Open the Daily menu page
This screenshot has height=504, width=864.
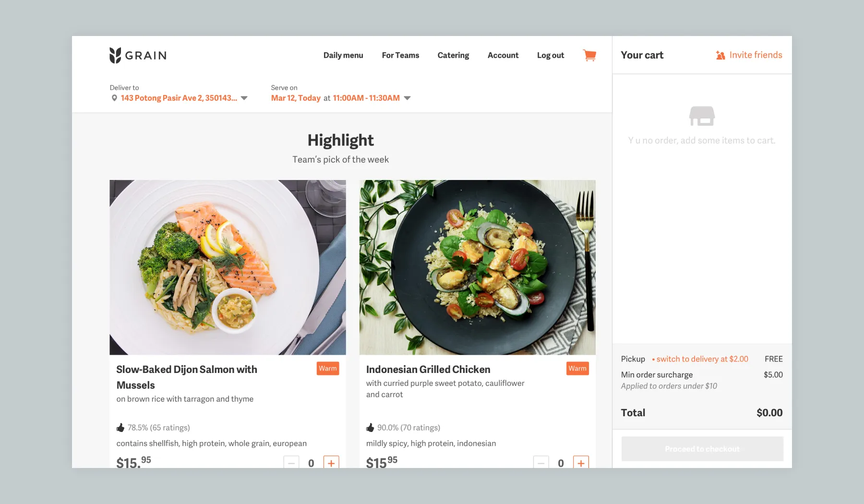click(x=343, y=55)
